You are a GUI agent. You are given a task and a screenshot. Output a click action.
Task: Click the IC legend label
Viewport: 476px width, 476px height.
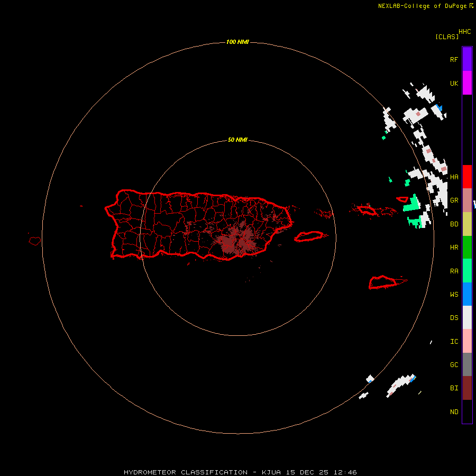pos(454,341)
